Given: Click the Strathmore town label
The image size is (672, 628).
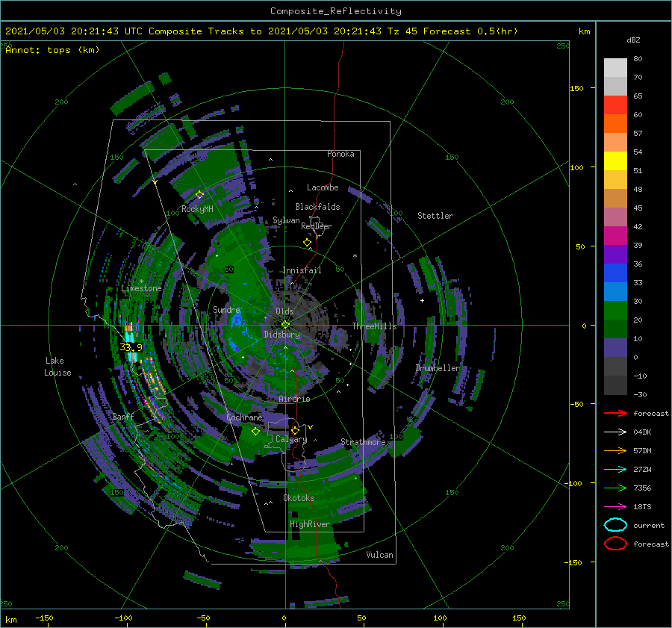Looking at the screenshot, I should [363, 442].
